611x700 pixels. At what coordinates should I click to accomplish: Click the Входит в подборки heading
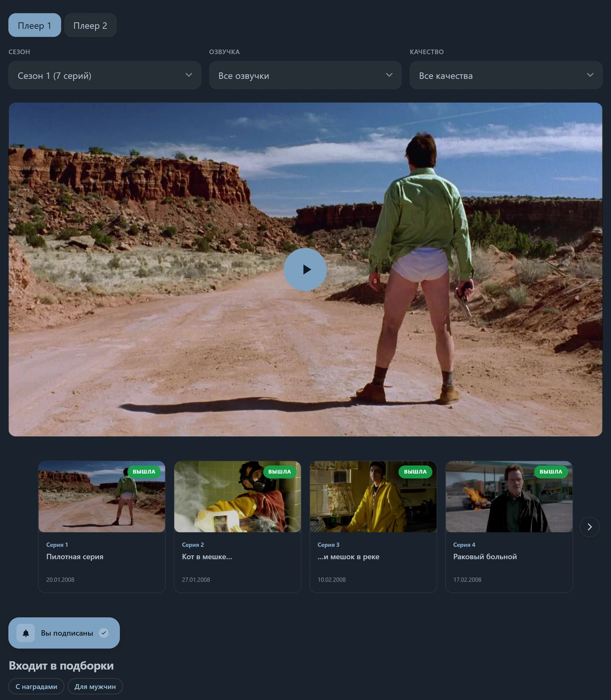61,665
